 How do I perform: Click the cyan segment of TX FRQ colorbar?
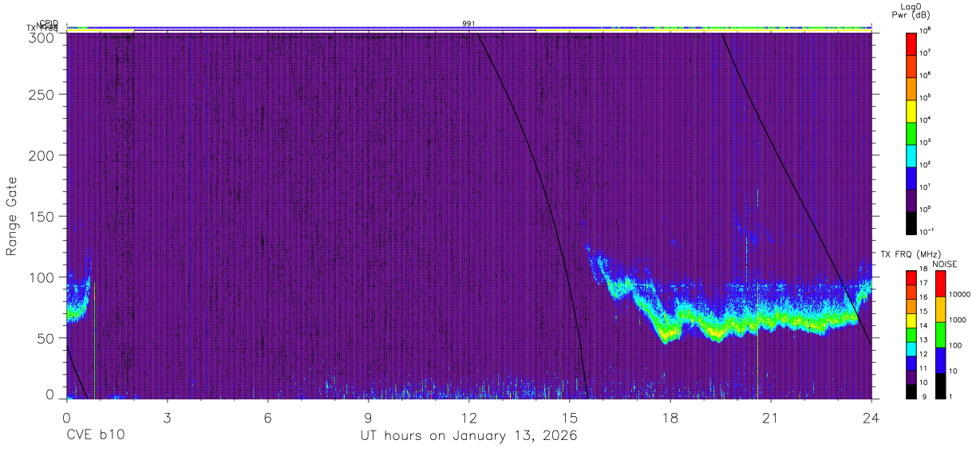pyautogui.click(x=911, y=348)
